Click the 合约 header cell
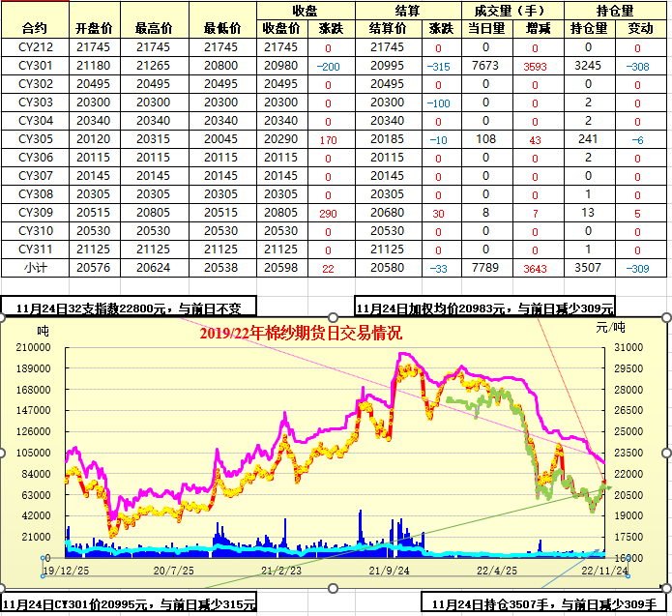Image resolution: width=672 pixels, height=616 pixels. [34, 28]
